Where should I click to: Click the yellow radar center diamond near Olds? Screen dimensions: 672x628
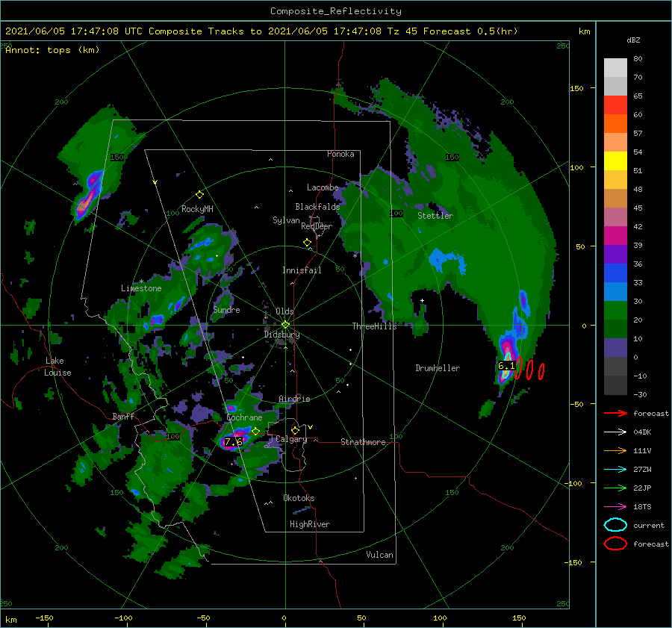click(x=285, y=325)
